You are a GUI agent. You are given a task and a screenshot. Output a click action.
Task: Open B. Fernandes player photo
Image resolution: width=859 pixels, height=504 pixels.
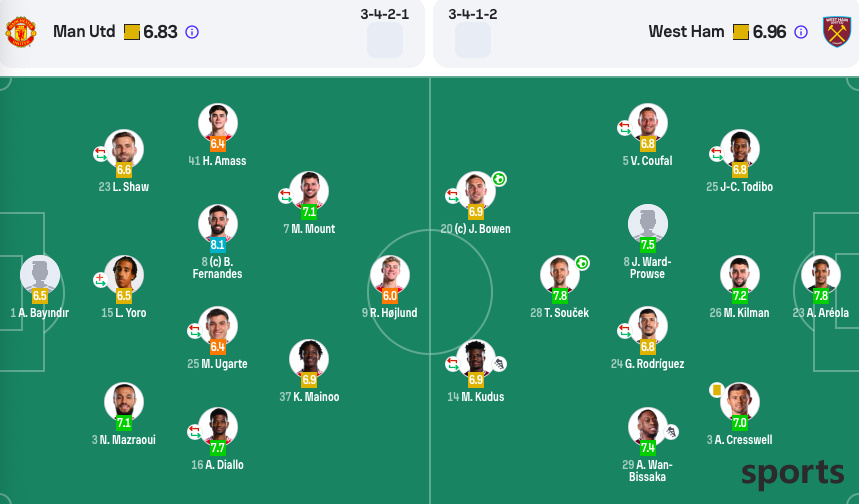[217, 224]
